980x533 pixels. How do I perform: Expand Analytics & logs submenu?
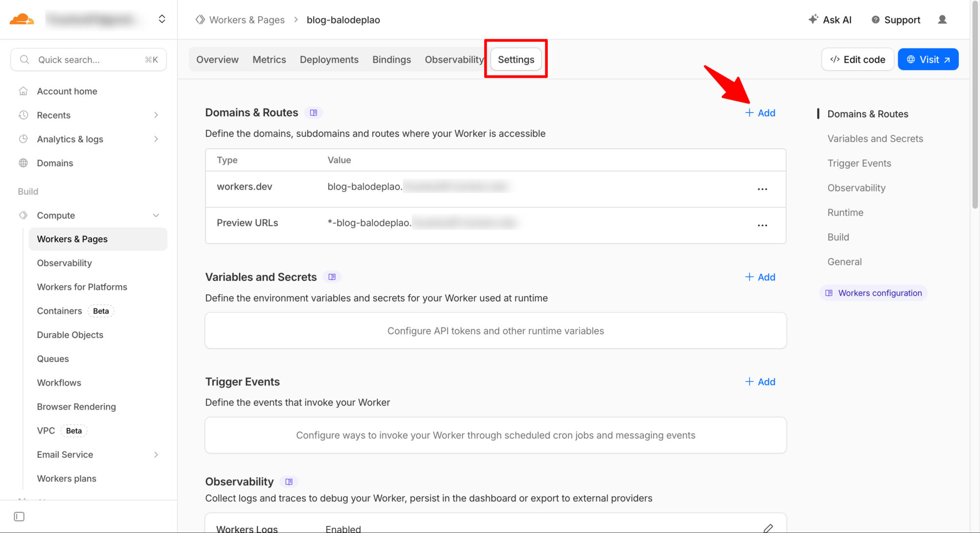tap(156, 139)
